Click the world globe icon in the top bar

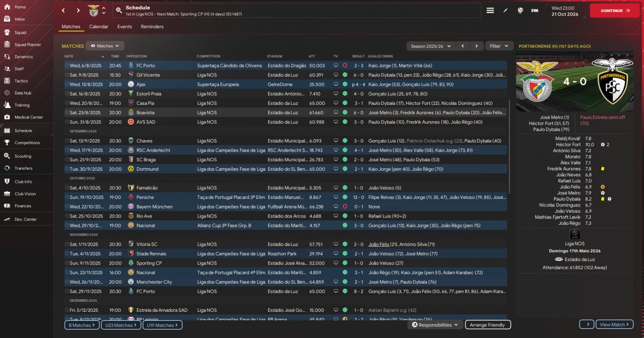click(x=520, y=10)
